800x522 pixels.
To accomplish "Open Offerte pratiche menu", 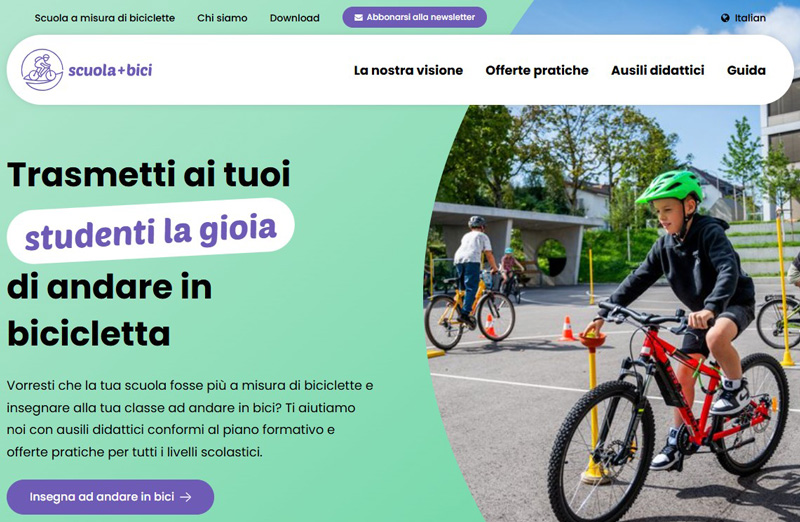I will 537,70.
